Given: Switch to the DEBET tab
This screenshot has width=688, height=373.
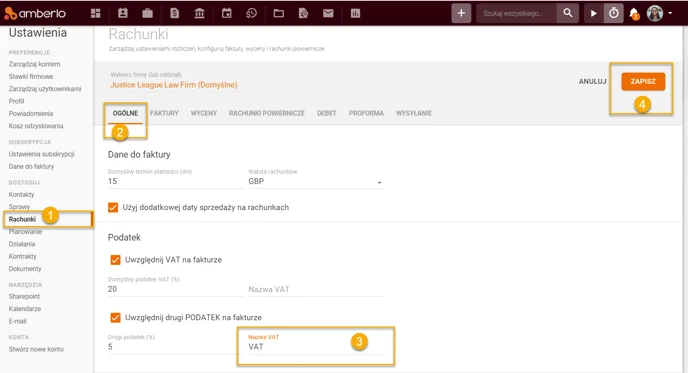Looking at the screenshot, I should coord(327,113).
